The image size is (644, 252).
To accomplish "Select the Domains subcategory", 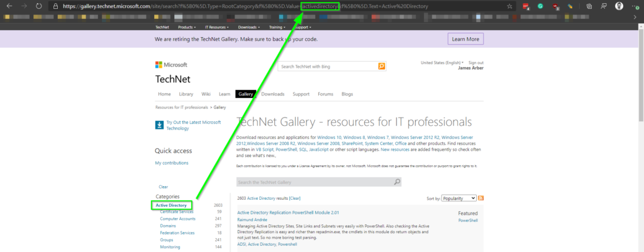I will coord(168,226).
